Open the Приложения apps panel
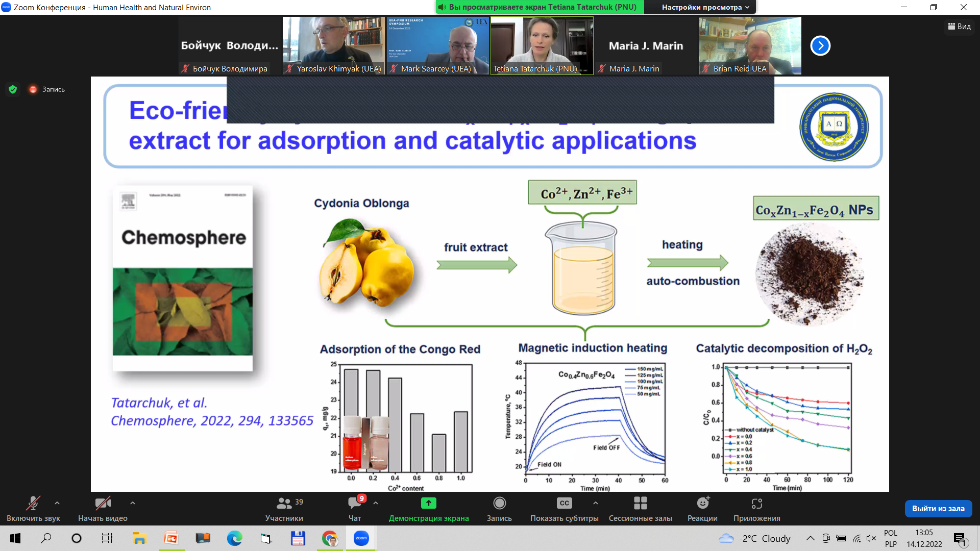 pos(756,509)
